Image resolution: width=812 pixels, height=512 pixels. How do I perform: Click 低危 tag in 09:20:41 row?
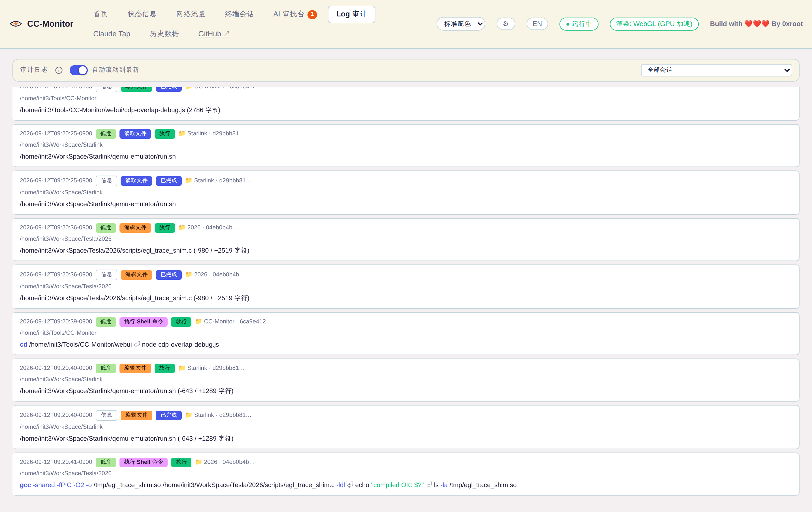[x=106, y=462]
